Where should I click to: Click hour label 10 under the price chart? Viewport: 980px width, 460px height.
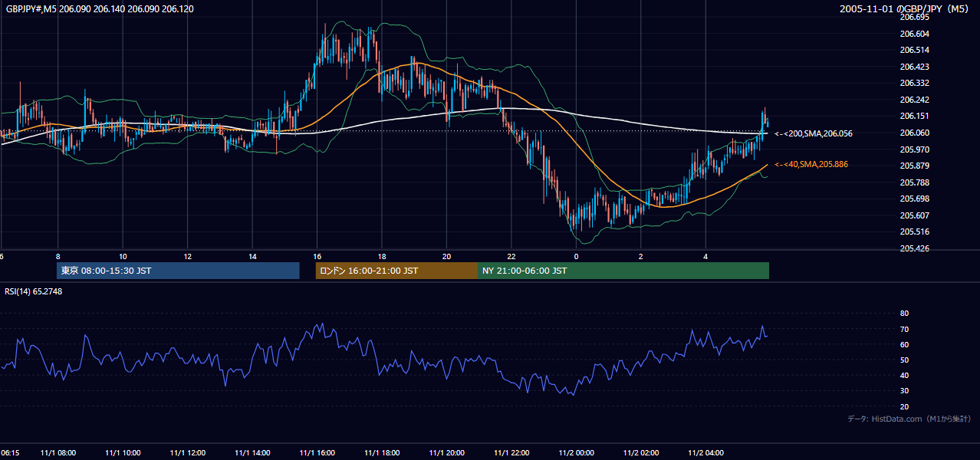coord(123,256)
